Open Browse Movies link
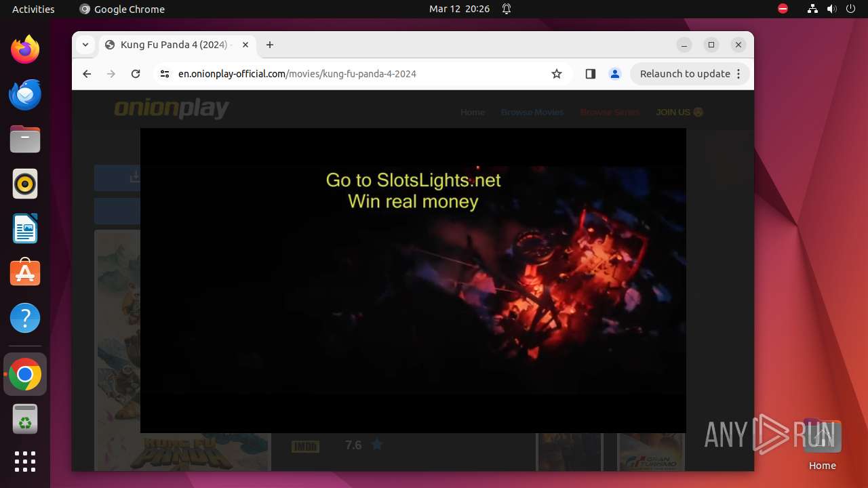Screen dimensions: 868x488 (x=532, y=112)
